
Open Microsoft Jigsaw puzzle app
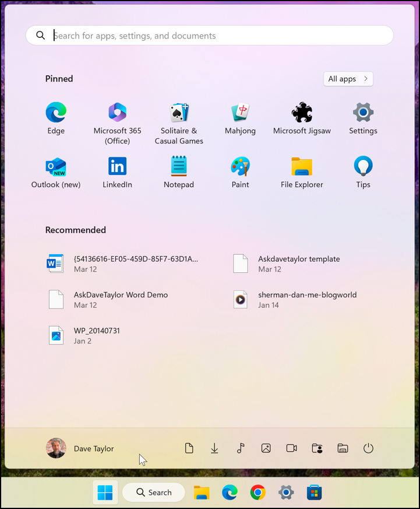pos(302,118)
